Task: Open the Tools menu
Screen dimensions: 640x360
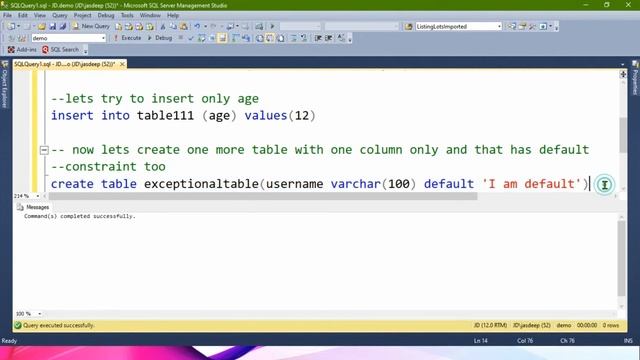Action: point(127,15)
